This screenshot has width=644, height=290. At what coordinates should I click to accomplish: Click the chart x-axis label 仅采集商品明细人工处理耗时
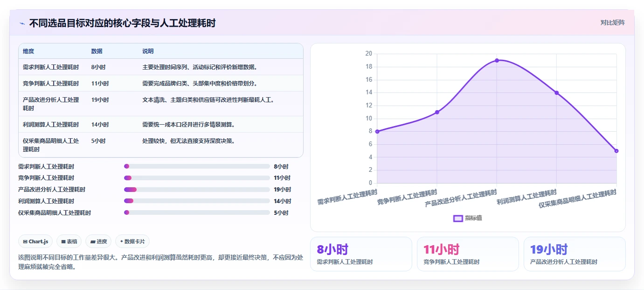point(578,199)
